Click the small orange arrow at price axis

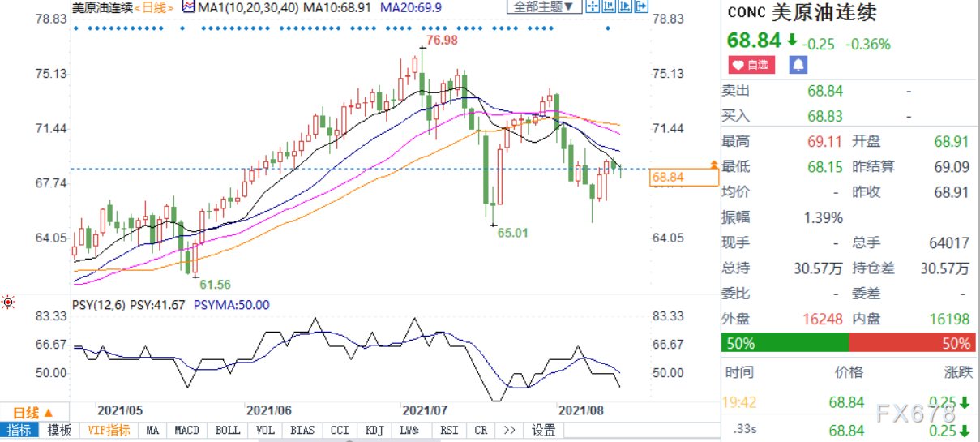(713, 165)
